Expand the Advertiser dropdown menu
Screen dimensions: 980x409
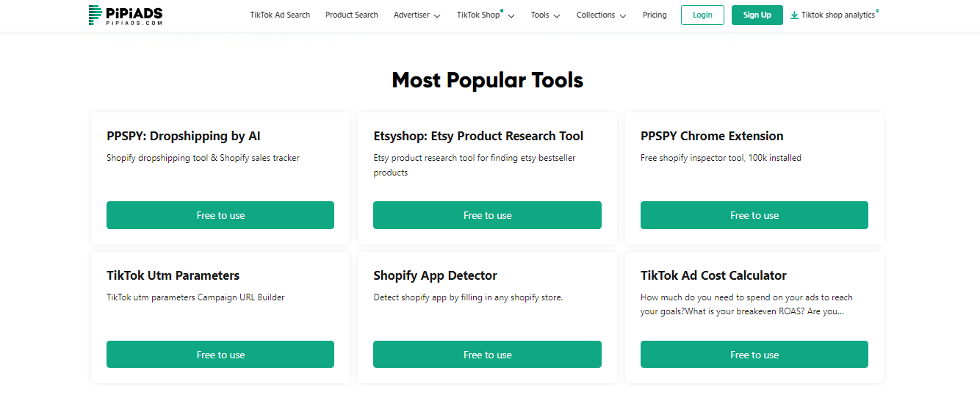[x=417, y=15]
